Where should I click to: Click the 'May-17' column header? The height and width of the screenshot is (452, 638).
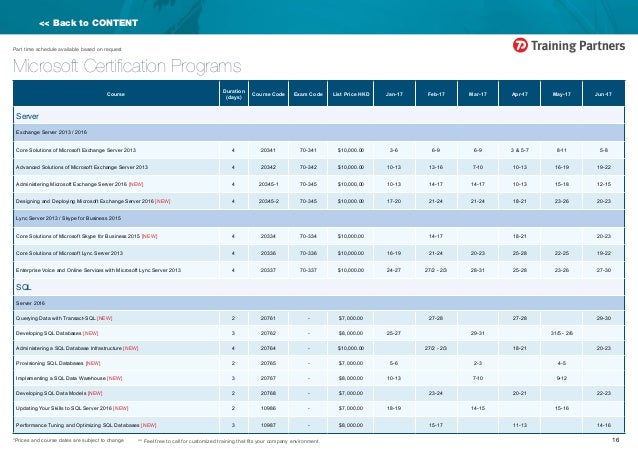(562, 94)
